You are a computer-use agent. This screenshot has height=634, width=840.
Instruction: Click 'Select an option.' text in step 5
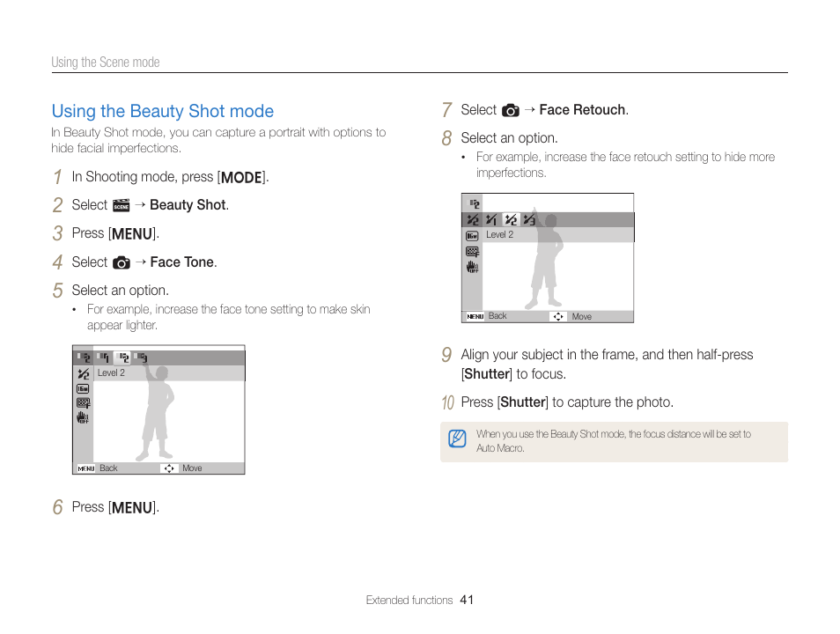pyautogui.click(x=120, y=291)
